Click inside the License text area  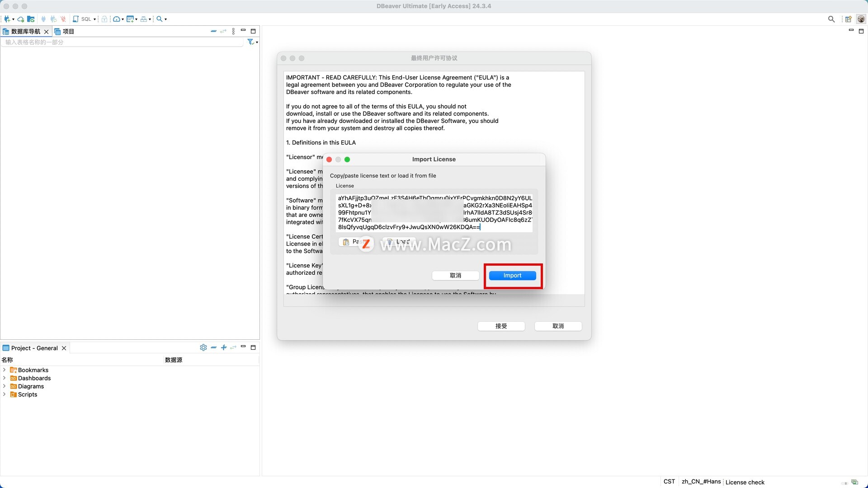[x=434, y=213]
